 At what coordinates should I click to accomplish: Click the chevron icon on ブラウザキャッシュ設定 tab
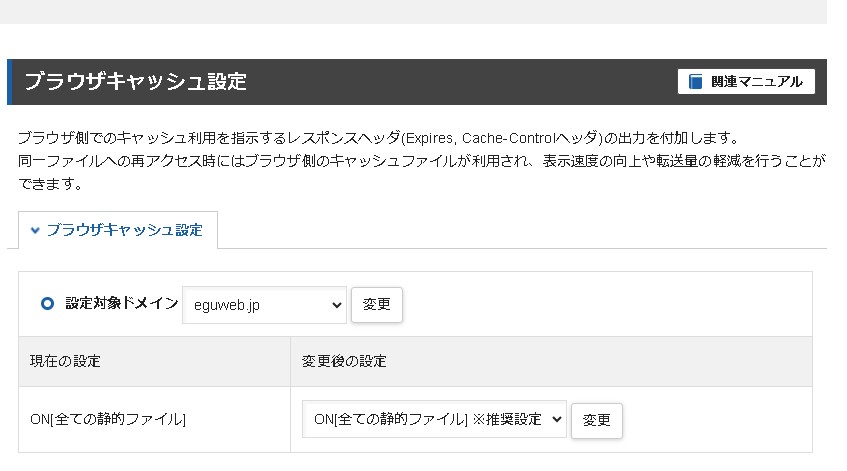35,230
